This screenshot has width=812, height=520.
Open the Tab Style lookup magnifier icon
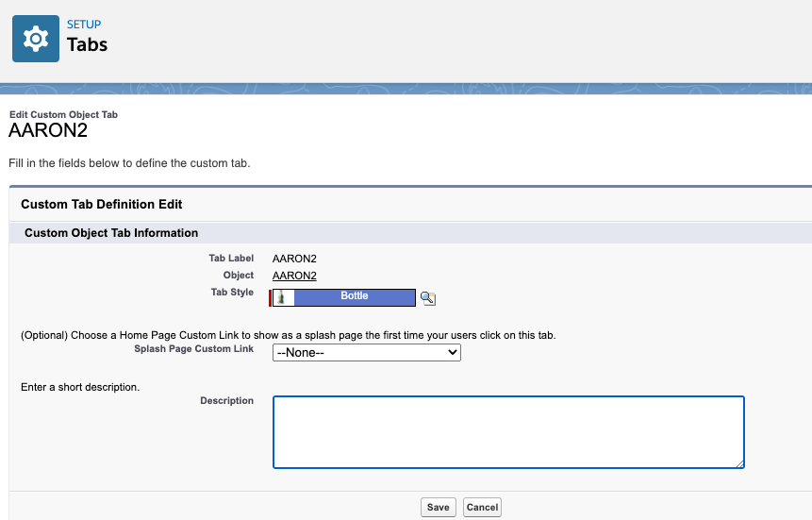pyautogui.click(x=428, y=298)
